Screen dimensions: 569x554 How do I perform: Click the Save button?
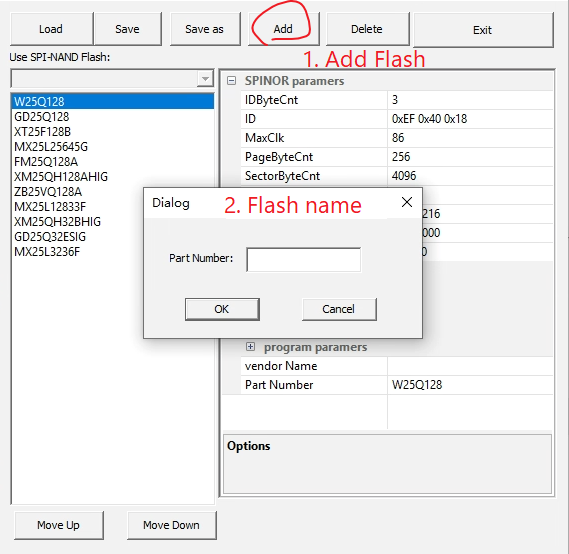click(127, 29)
